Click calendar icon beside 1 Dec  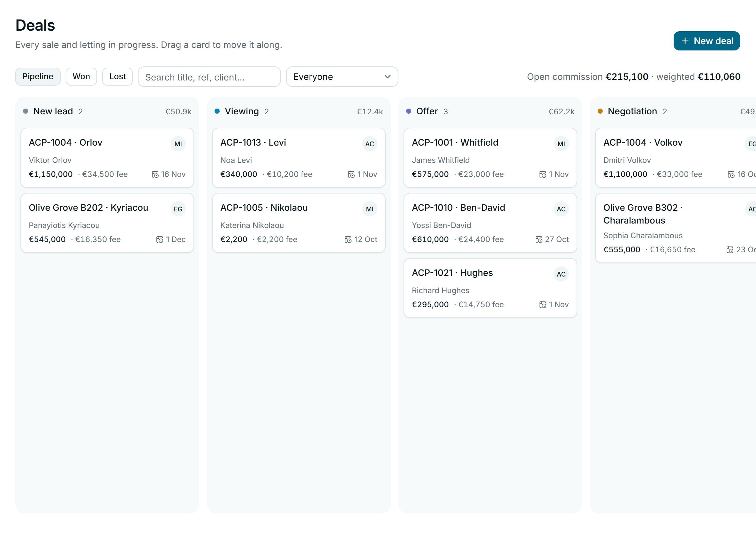click(160, 239)
